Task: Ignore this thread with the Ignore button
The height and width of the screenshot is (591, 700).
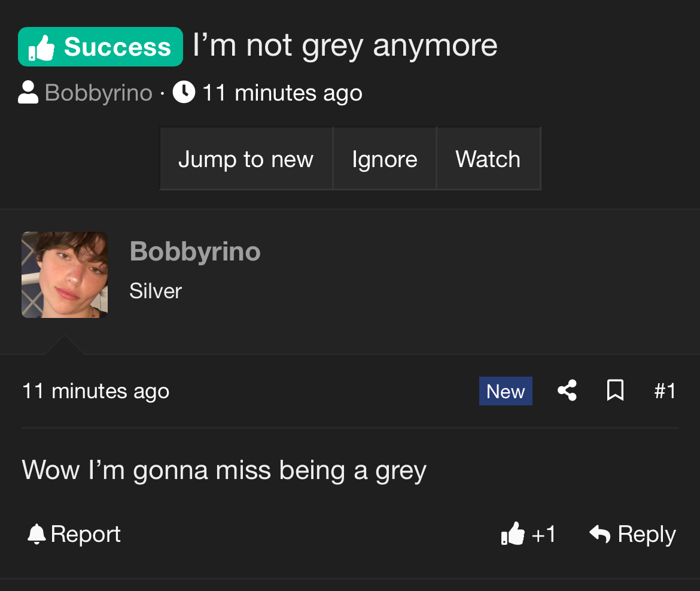Action: click(385, 159)
